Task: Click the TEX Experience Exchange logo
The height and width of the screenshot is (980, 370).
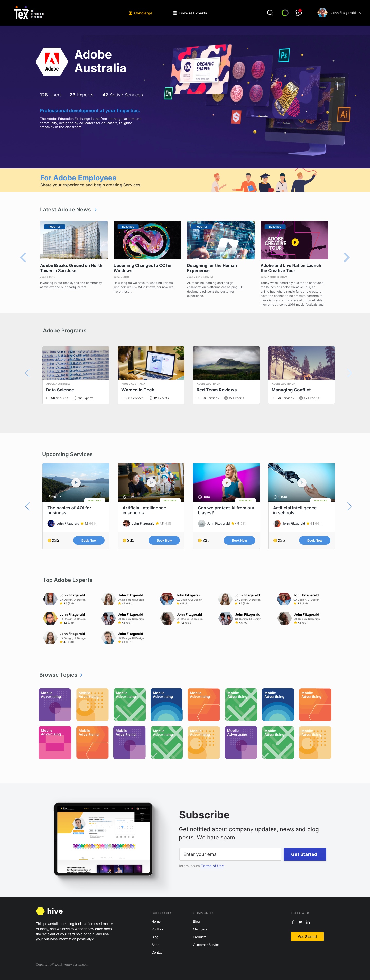Action: point(29,13)
